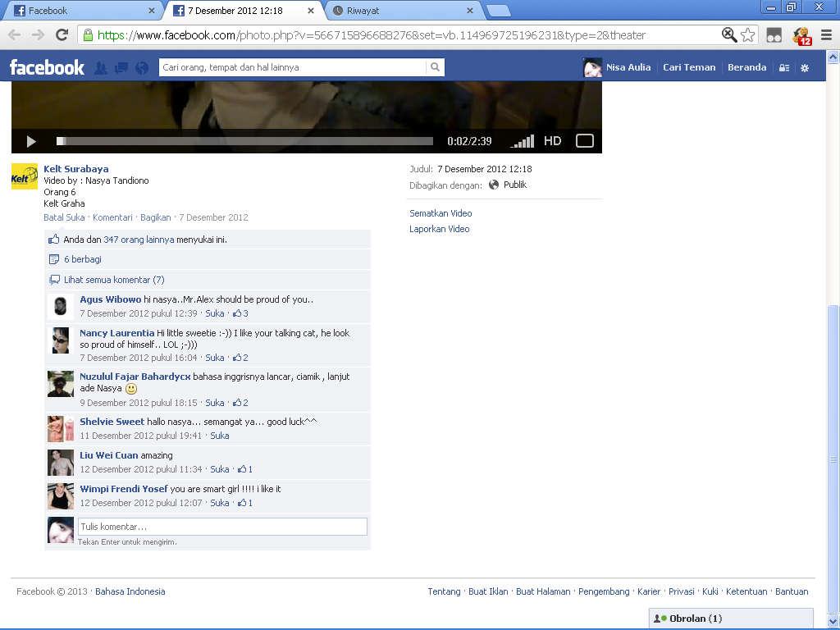Switch to the Riwayat tab
This screenshot has height=630, width=840.
(403, 11)
